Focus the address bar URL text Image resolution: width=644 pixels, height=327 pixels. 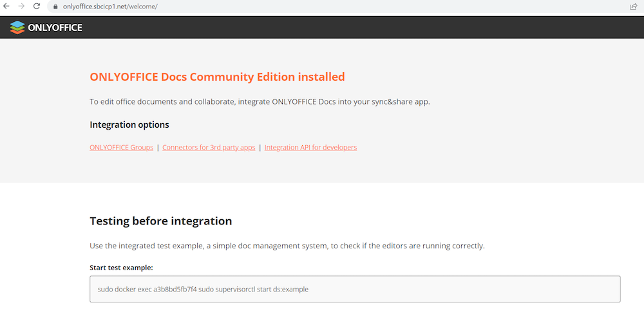click(x=109, y=6)
